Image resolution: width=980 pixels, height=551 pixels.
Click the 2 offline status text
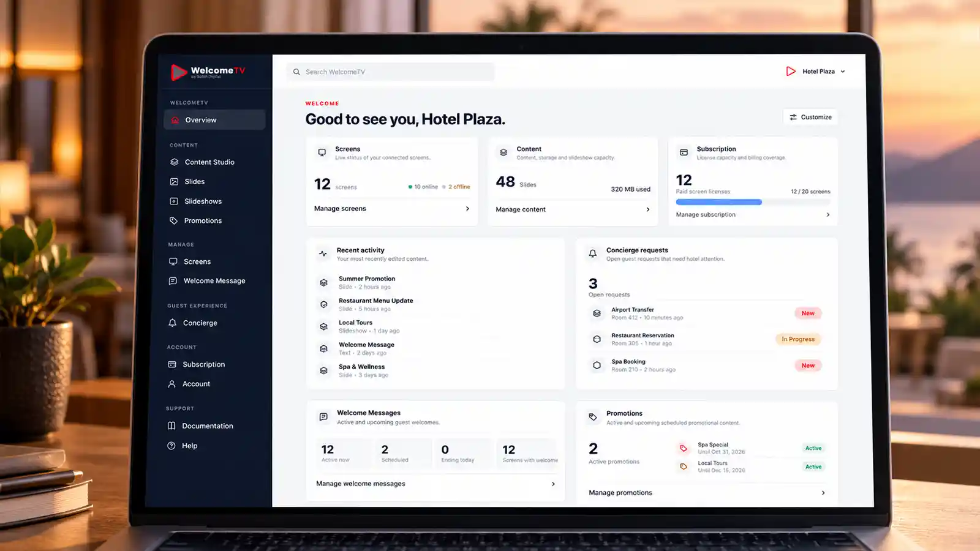[x=459, y=187]
